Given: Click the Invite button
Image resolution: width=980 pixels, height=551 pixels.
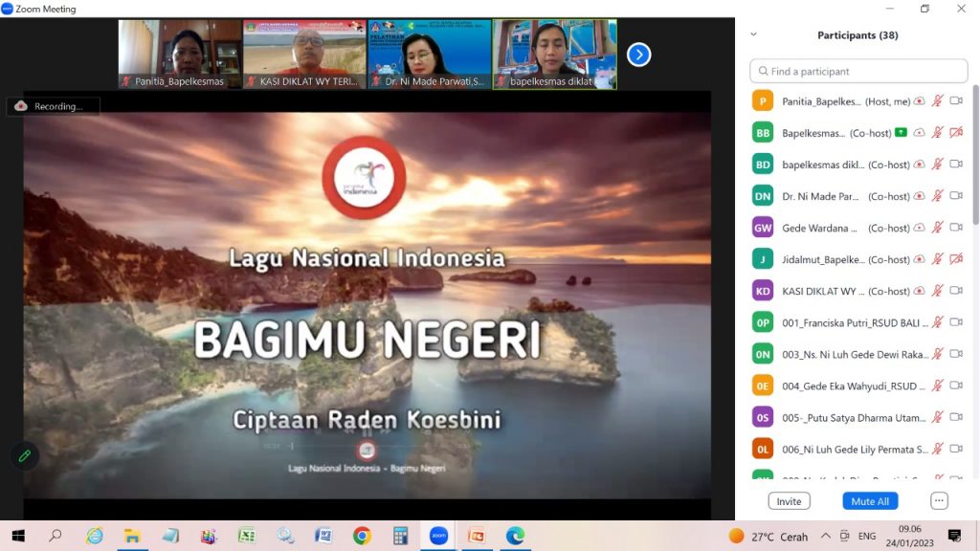Looking at the screenshot, I should (x=789, y=501).
